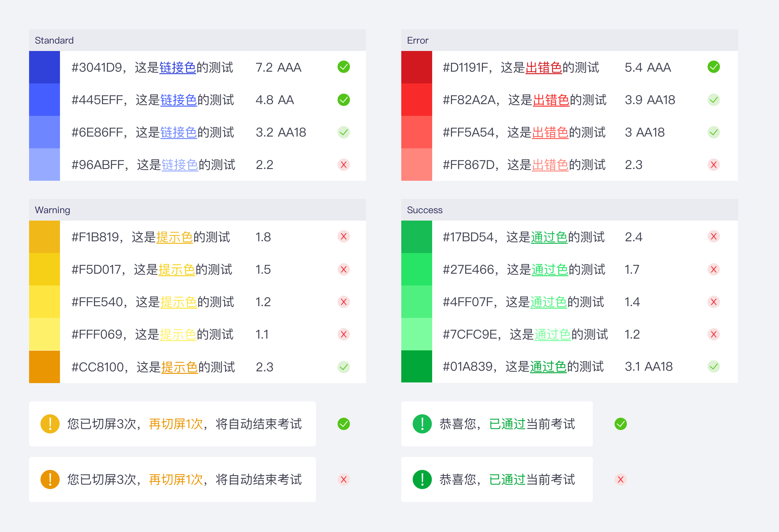Click the light check icon in #01A839 row
The height and width of the screenshot is (532, 779).
[x=714, y=366]
